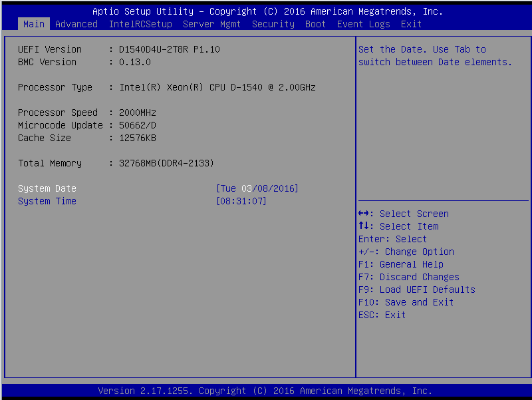Click the F10: Save and Exit hint

[x=406, y=302]
